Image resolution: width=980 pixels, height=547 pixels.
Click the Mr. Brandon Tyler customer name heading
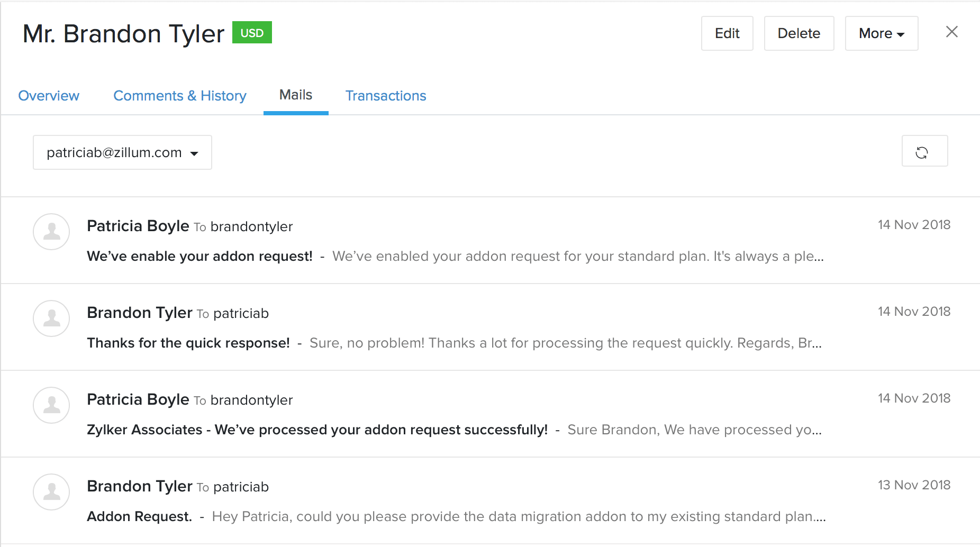click(124, 34)
